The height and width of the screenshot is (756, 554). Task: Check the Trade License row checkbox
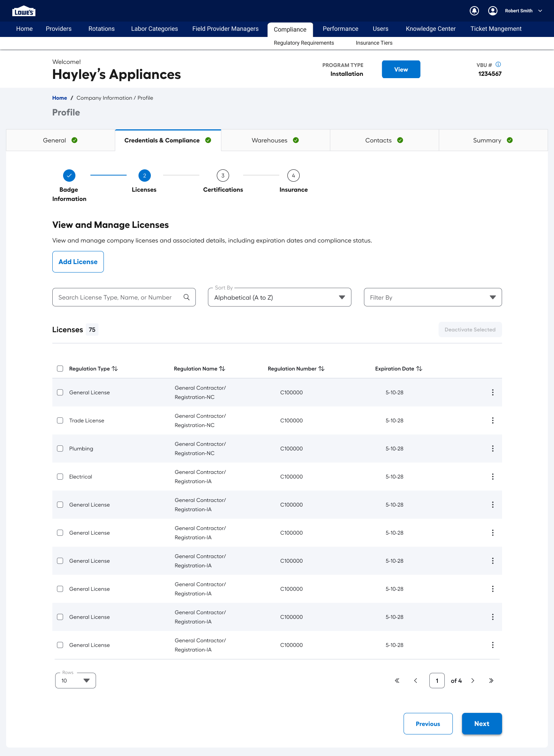coord(60,420)
